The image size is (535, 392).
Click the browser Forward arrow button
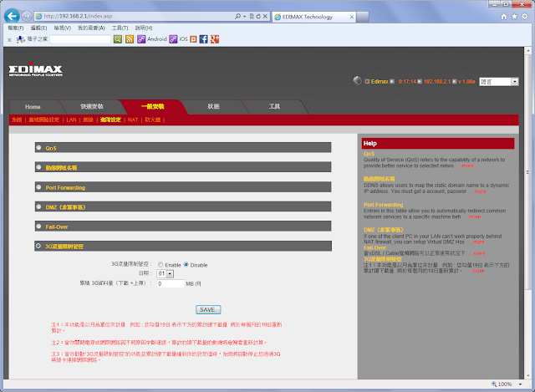click(x=27, y=16)
